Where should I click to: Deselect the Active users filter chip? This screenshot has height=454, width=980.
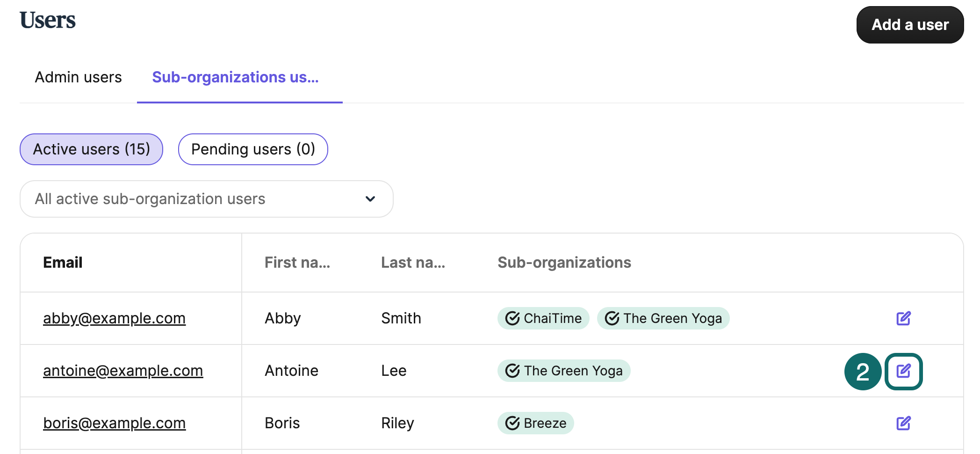[91, 149]
